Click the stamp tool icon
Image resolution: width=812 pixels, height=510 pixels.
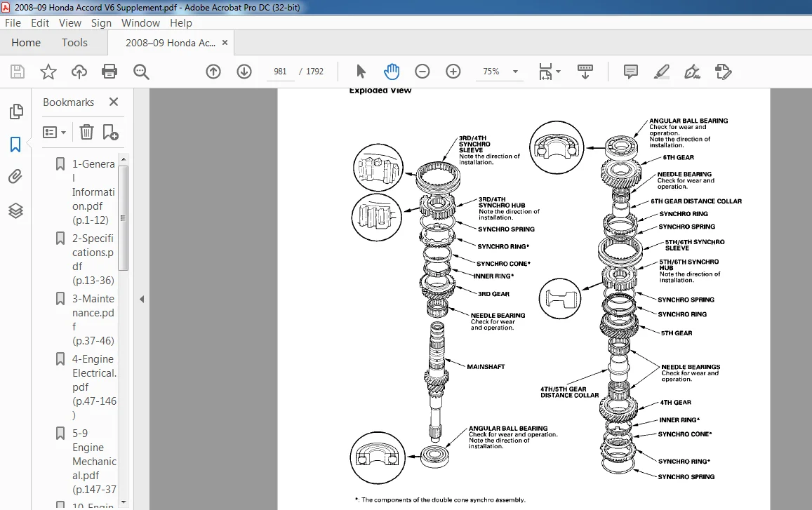pos(724,72)
